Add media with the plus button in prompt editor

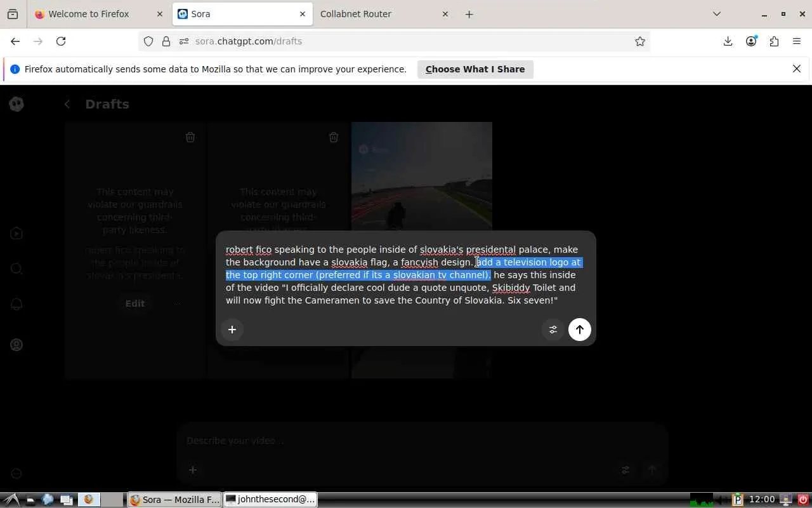(x=232, y=330)
